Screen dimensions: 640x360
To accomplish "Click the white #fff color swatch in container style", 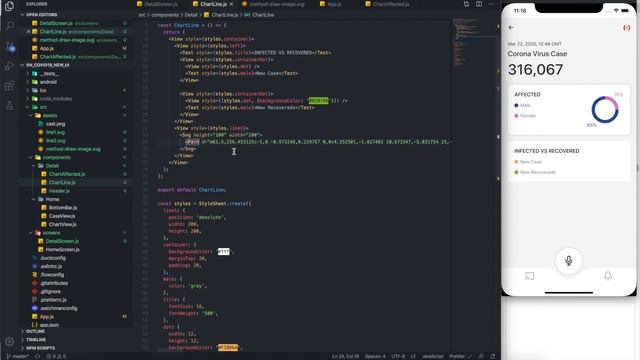I will [x=224, y=252].
